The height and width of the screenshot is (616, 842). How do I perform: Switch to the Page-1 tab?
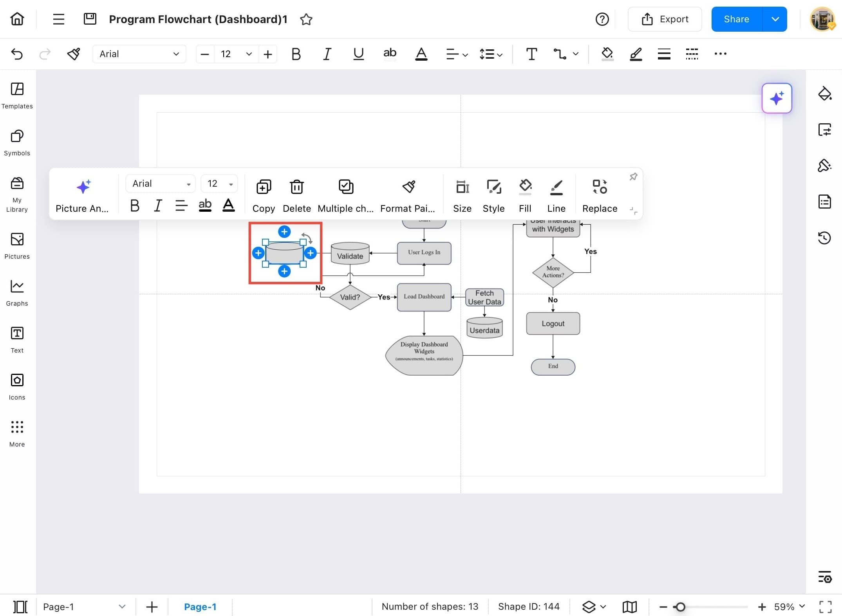tap(201, 606)
